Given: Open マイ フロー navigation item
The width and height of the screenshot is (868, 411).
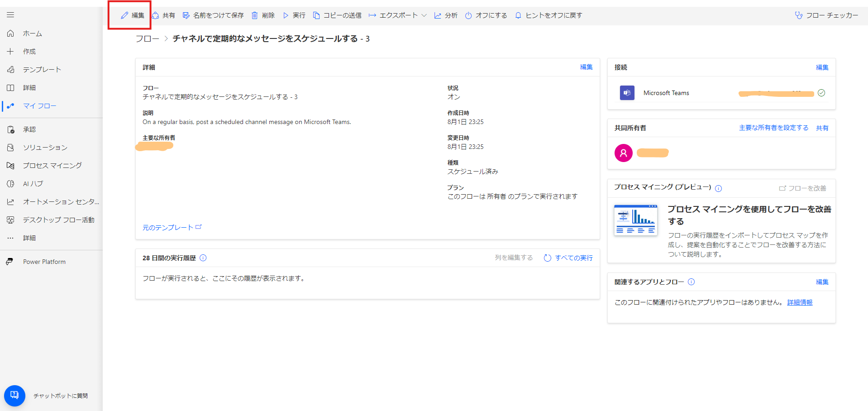Looking at the screenshot, I should pyautogui.click(x=40, y=106).
